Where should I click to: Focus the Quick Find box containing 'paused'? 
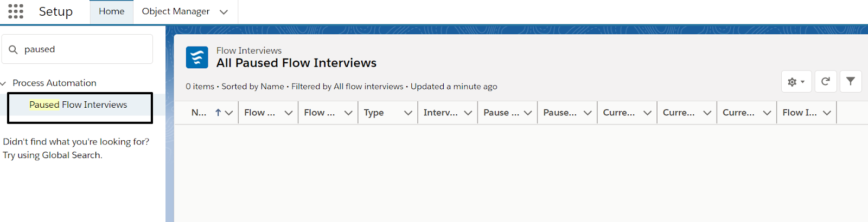click(x=78, y=49)
